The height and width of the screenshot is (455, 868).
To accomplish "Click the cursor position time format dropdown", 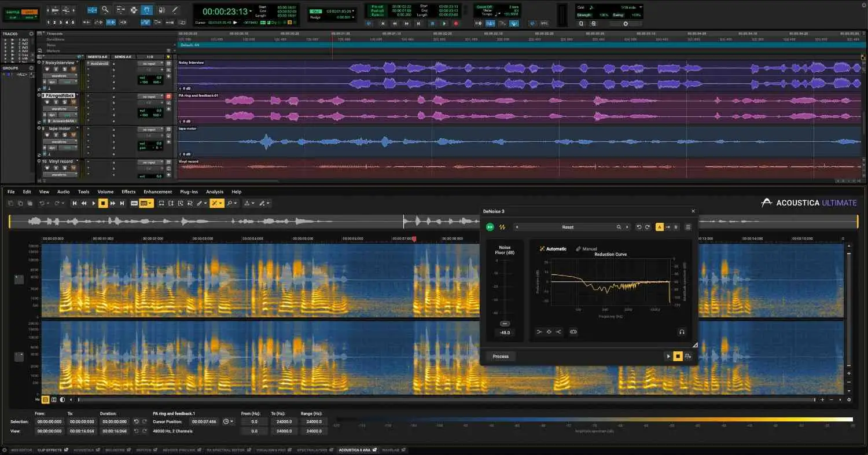I will [x=228, y=421].
